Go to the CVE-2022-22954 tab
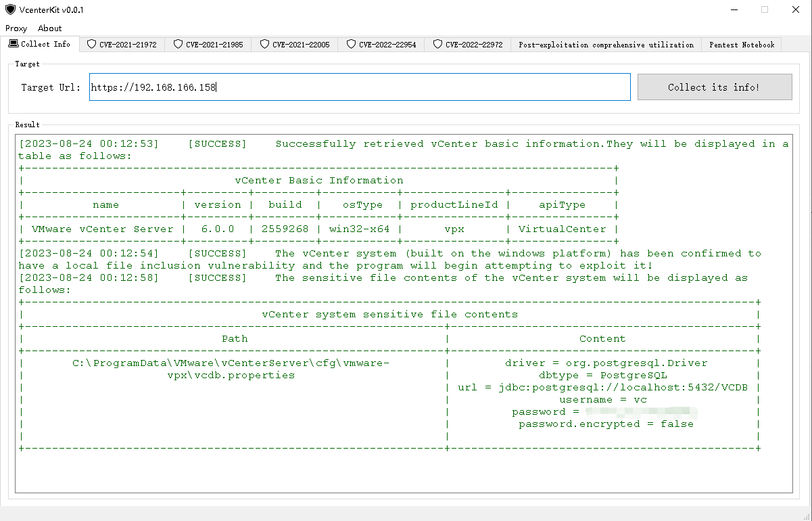Screen dimensions: 812x521 (x=382, y=45)
